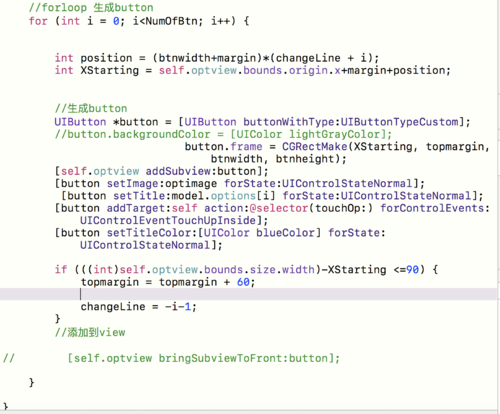The image size is (500, 414).
Task: Click blueColor in setTitleColor call
Action: click(x=285, y=233)
